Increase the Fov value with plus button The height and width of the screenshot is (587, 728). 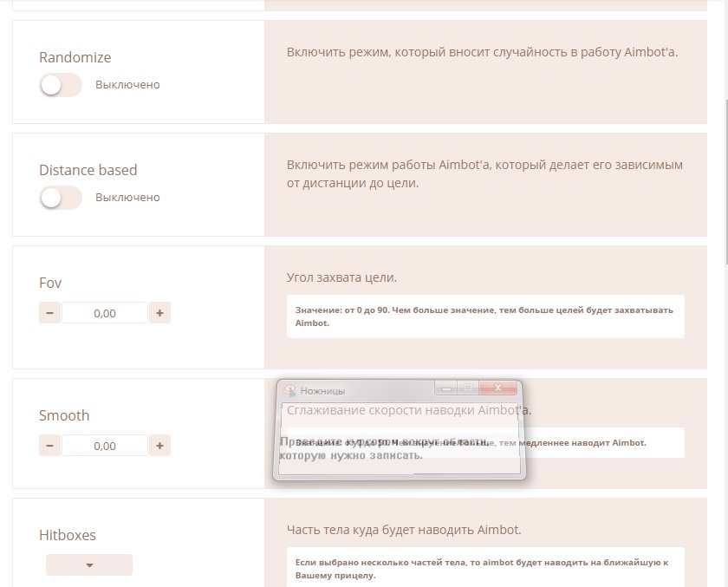(x=159, y=313)
